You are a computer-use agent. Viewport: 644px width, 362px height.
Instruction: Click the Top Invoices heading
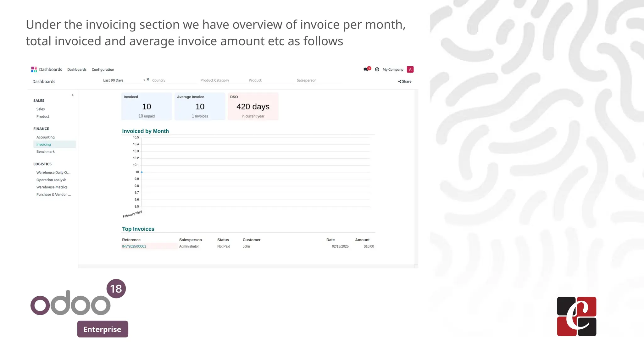138,229
